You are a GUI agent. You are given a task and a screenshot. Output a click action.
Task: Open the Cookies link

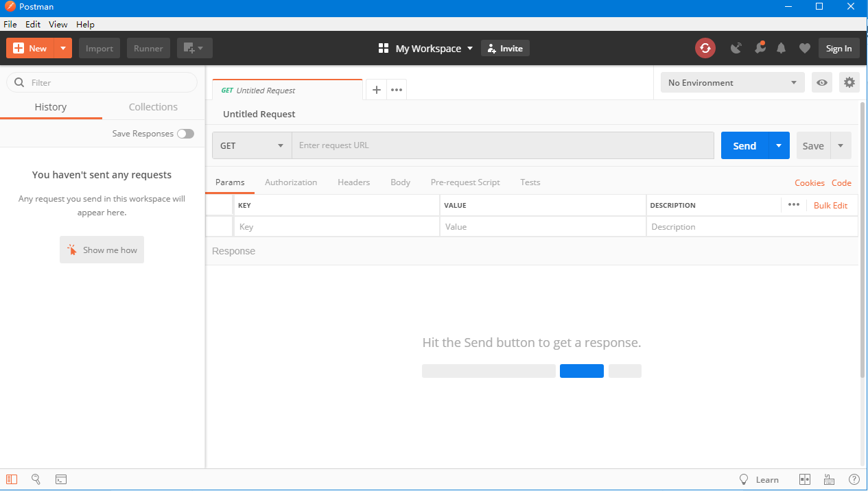click(x=810, y=182)
